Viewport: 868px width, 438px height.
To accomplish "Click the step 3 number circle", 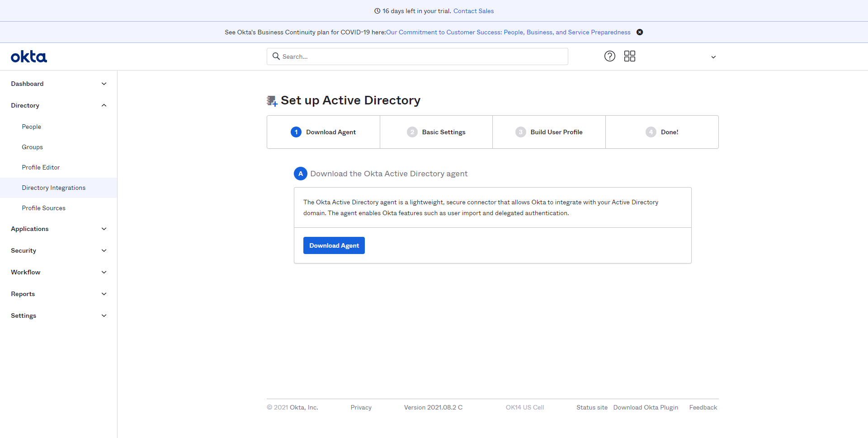I will 521,132.
